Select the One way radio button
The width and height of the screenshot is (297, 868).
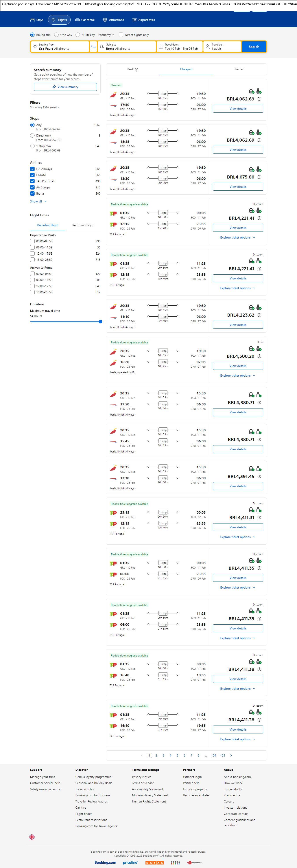pos(56,35)
